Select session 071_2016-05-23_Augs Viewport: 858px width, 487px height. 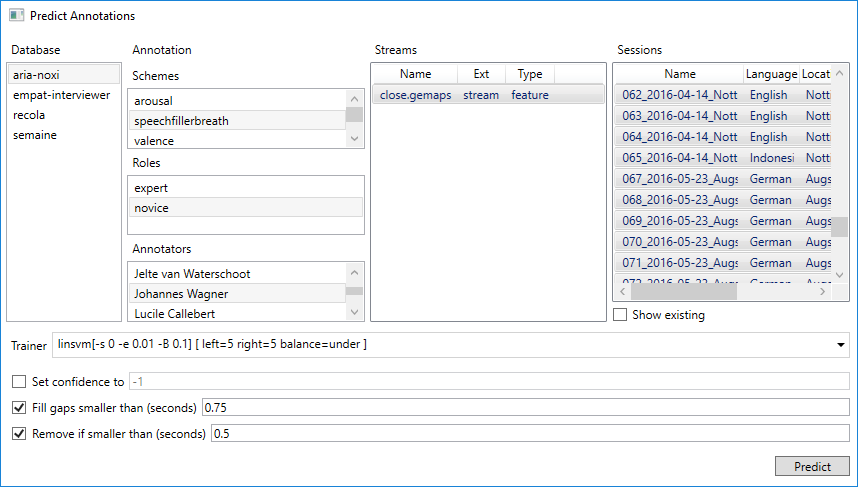[x=722, y=263]
